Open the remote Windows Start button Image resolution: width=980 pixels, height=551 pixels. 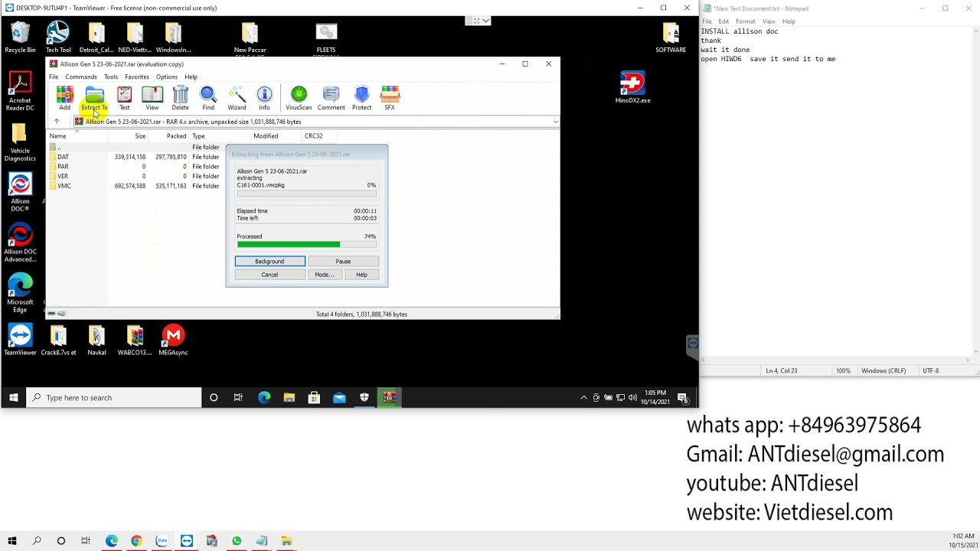[13, 398]
